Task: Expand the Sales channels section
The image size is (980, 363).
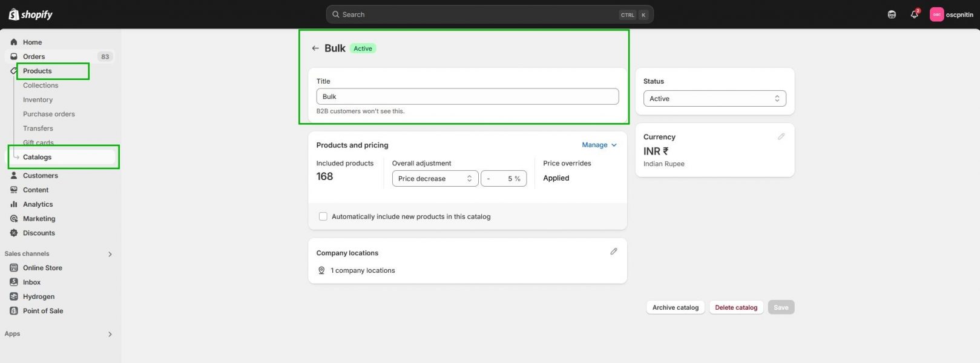Action: [110, 254]
